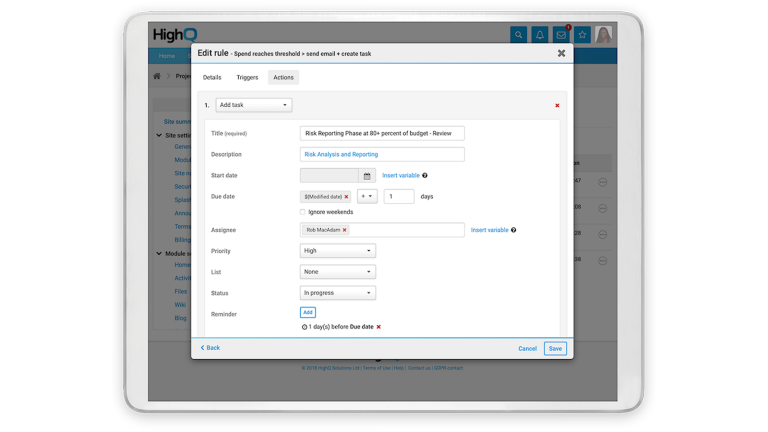The image size is (768, 432).
Task: Close the Edit rule dialog
Action: coord(561,53)
